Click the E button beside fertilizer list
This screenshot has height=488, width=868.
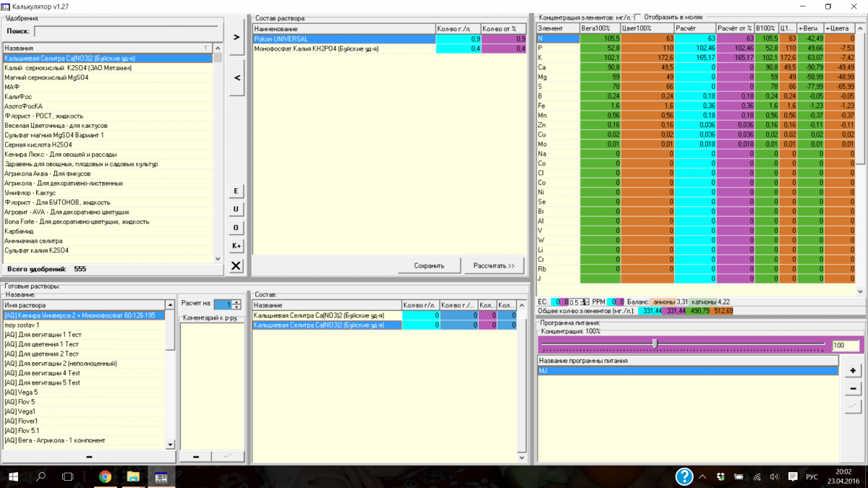click(x=236, y=191)
